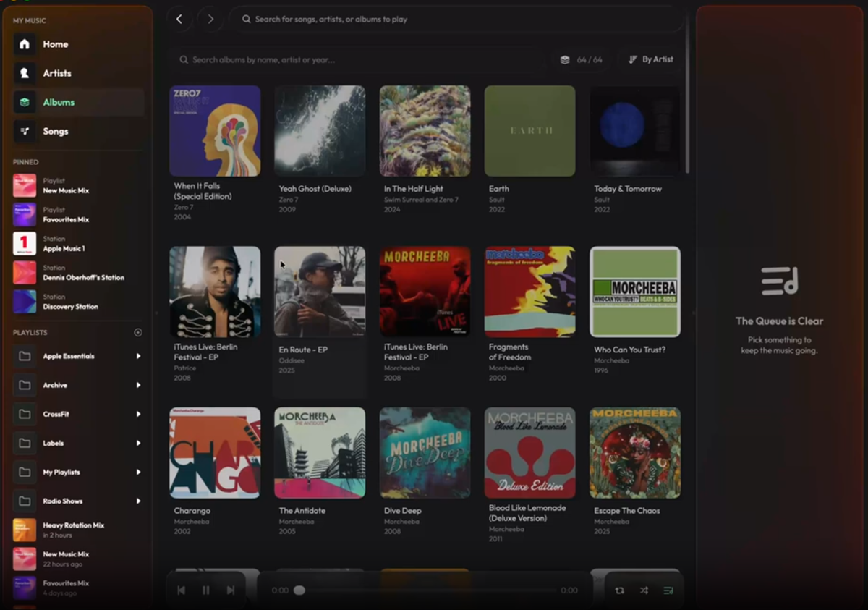Image resolution: width=868 pixels, height=610 pixels.
Task: Click the CrossFit folder icon
Action: pos(25,414)
